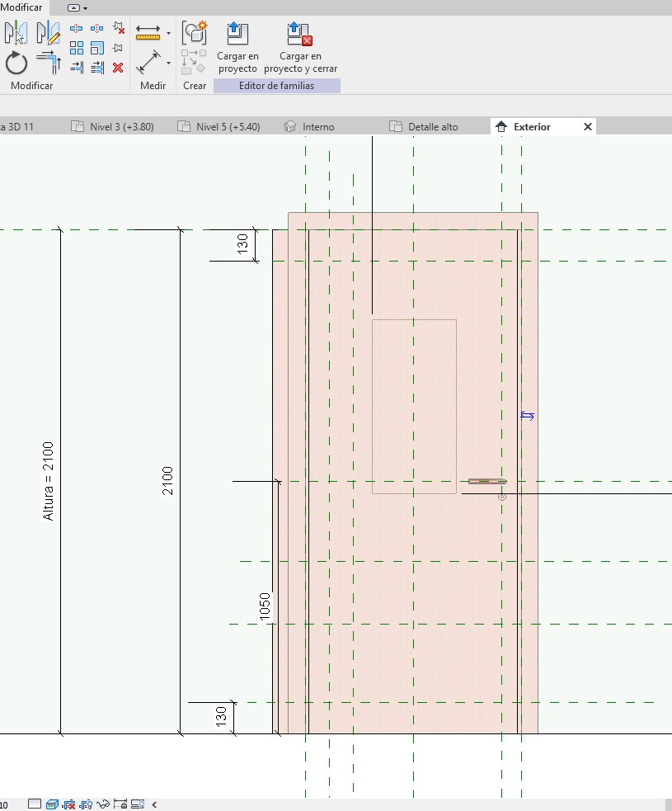Image resolution: width=672 pixels, height=811 pixels.
Task: Choose the Trim/Extend to Corner tool
Action: [49, 63]
